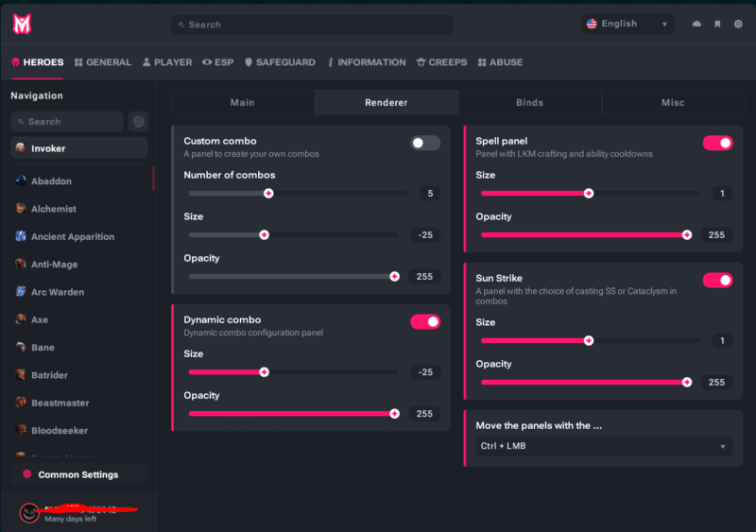Click the Spell panel Size slider
Screen dimensions: 756x532
[590, 194]
